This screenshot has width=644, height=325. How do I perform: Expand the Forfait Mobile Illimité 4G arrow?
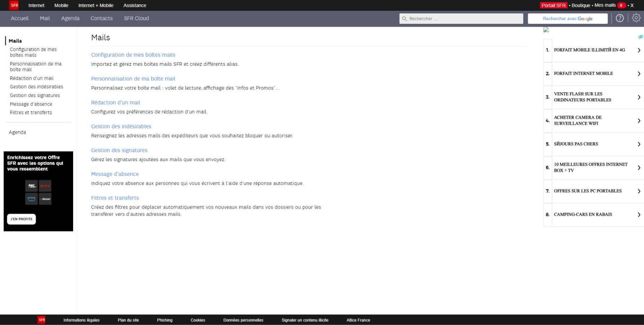[639, 50]
